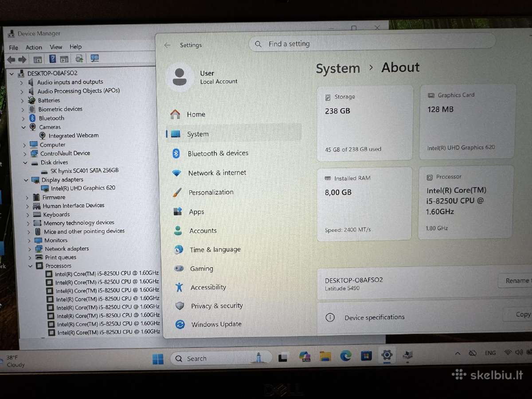Viewport: 532px width, 399px height.
Task: Click the scan for hardware changes monitor icon
Action: [x=94, y=58]
